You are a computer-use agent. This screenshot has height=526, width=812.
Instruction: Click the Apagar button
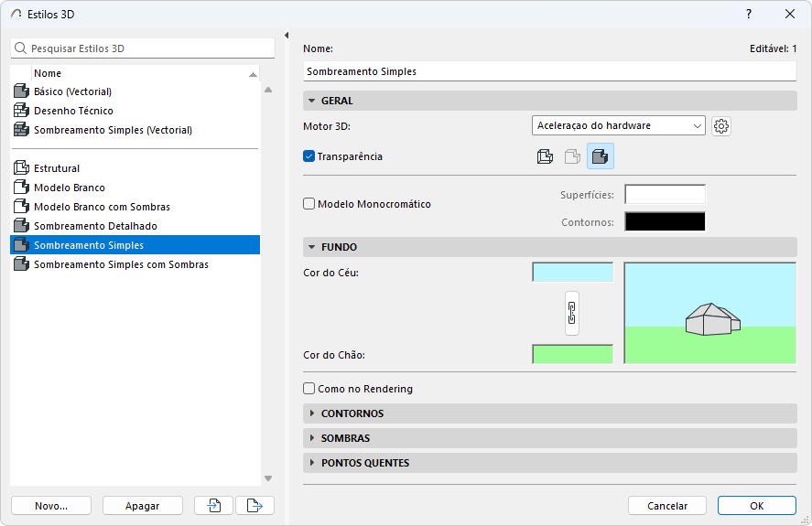coord(143,505)
